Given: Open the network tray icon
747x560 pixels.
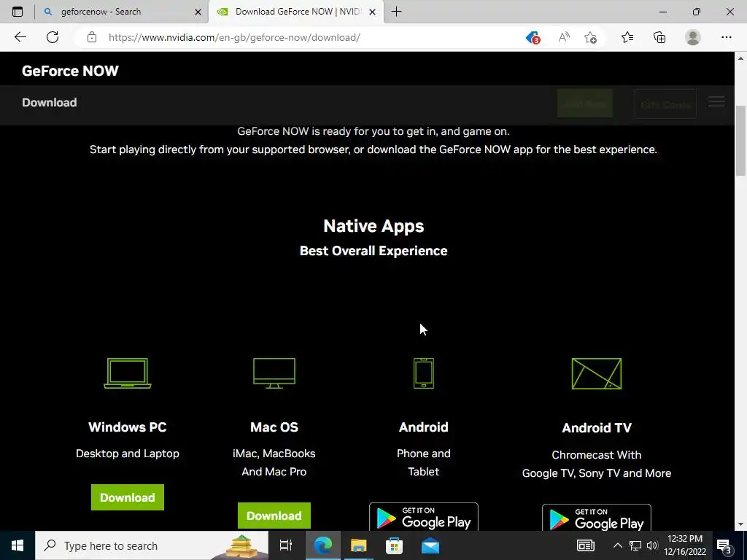Looking at the screenshot, I should (635, 545).
